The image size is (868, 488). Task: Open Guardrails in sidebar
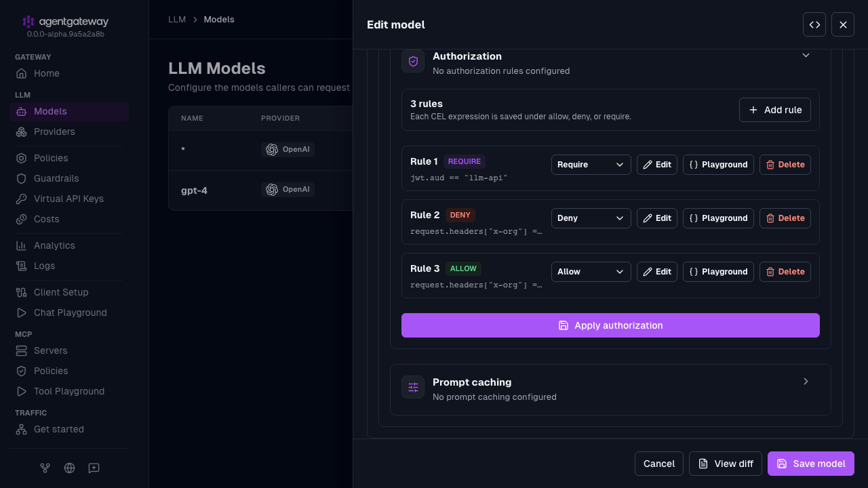pos(69,178)
